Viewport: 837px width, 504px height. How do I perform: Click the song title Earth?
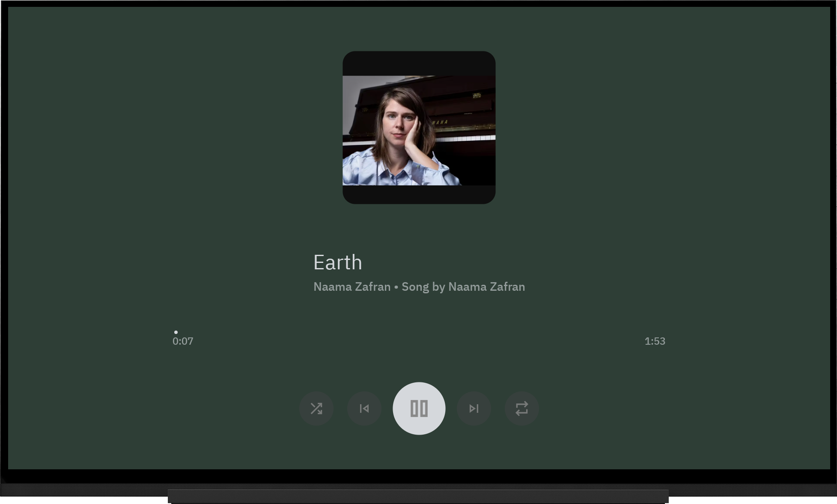click(x=338, y=262)
